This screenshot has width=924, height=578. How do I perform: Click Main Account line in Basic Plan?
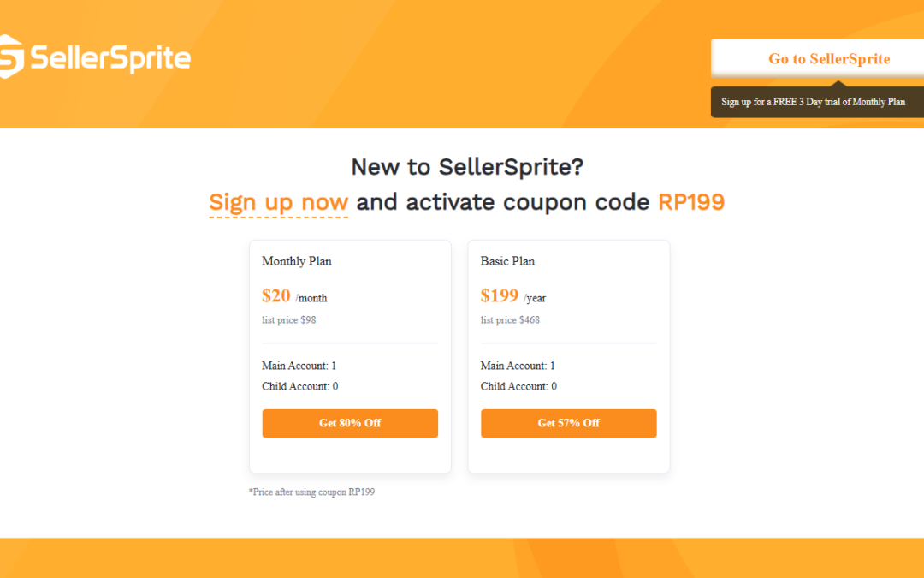[x=518, y=366]
